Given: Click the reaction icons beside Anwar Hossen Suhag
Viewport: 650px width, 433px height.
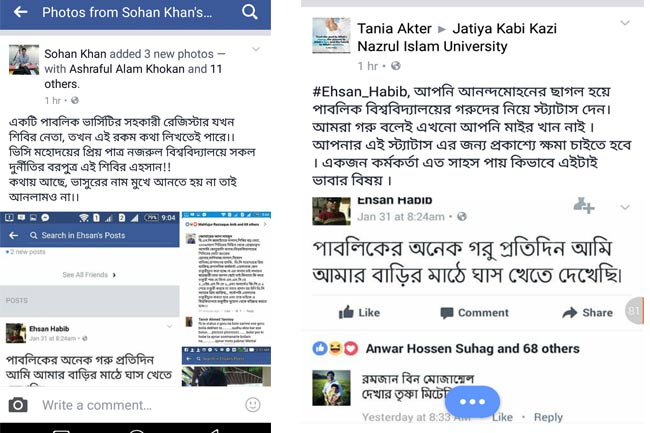Looking at the screenshot, I should (x=335, y=348).
